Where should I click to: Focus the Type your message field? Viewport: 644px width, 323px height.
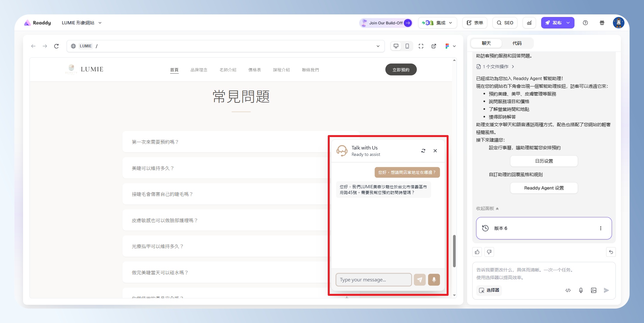(373, 280)
